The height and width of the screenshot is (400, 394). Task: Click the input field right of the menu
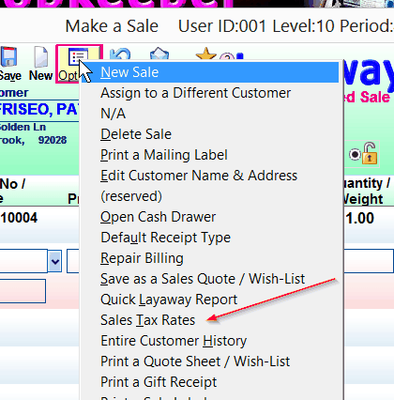coord(369,261)
